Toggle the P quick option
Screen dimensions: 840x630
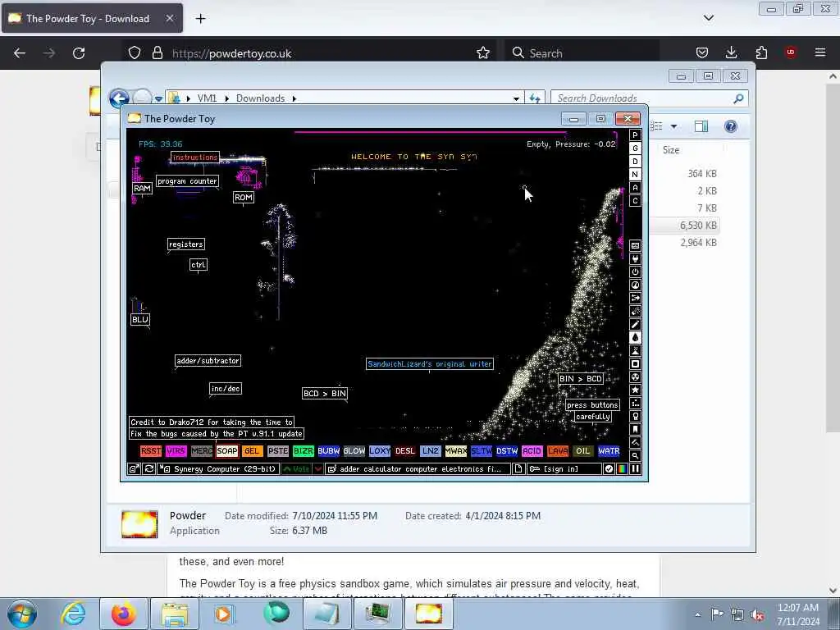pyautogui.click(x=636, y=135)
